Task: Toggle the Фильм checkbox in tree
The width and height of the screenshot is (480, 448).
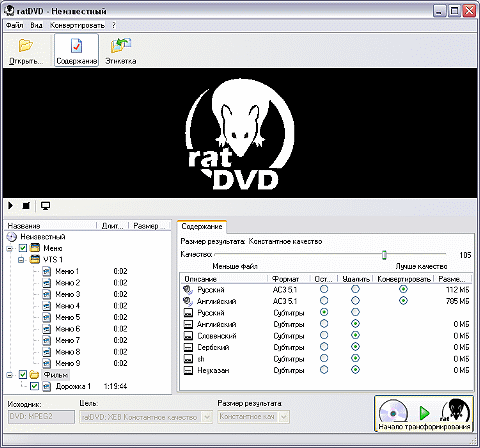Action: [x=23, y=375]
